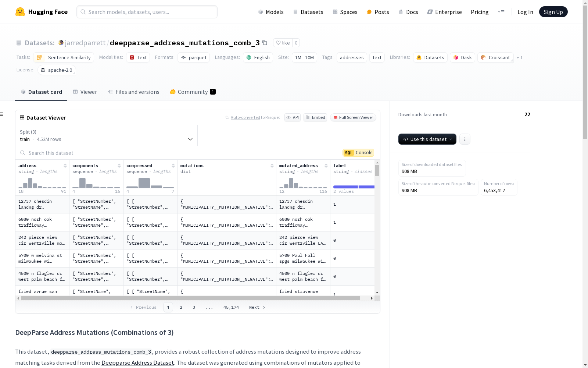This screenshot has width=588, height=368.
Task: Expand the Split train dropdown
Action: [107, 135]
